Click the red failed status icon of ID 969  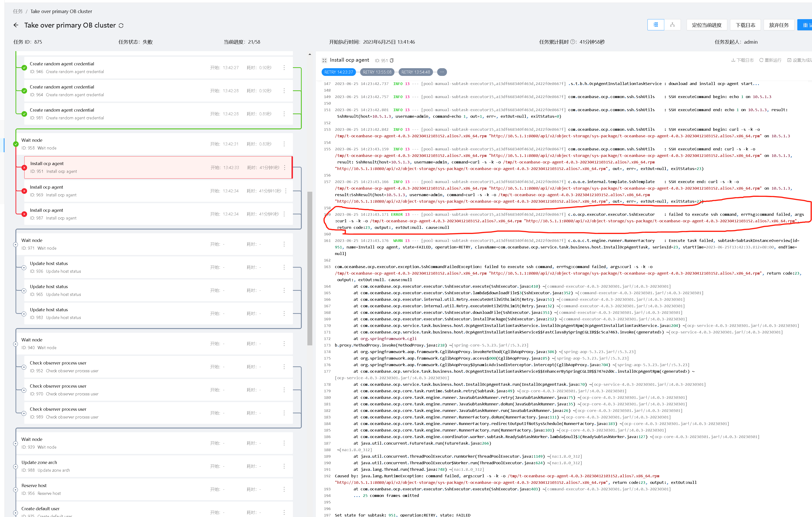(x=24, y=191)
